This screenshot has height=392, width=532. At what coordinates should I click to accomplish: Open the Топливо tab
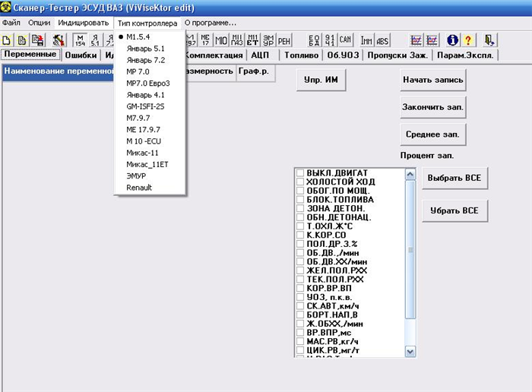(x=301, y=55)
